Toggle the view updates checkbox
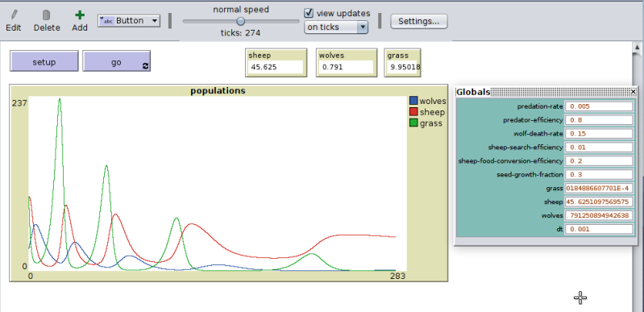 (309, 13)
